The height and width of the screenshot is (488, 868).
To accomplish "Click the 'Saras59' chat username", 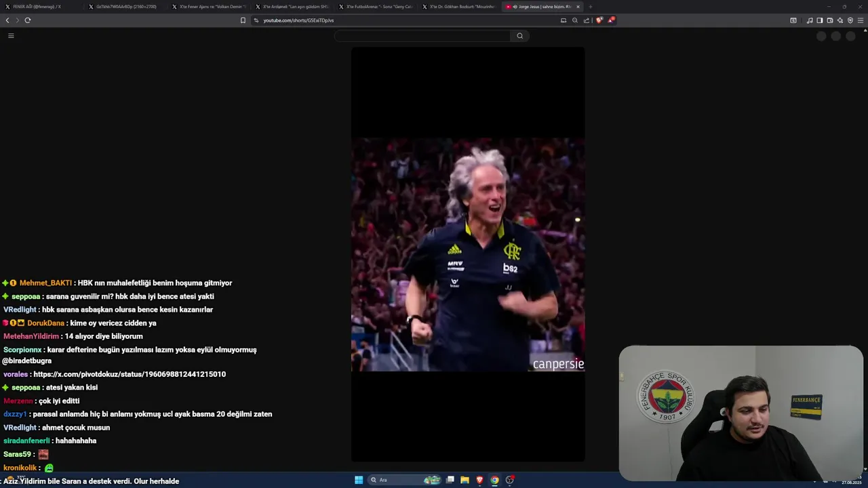I will click(x=17, y=455).
